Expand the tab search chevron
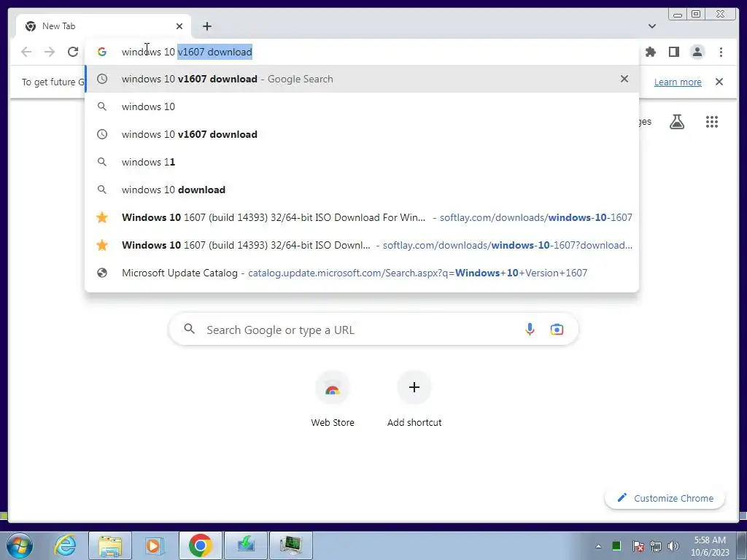 (x=651, y=26)
